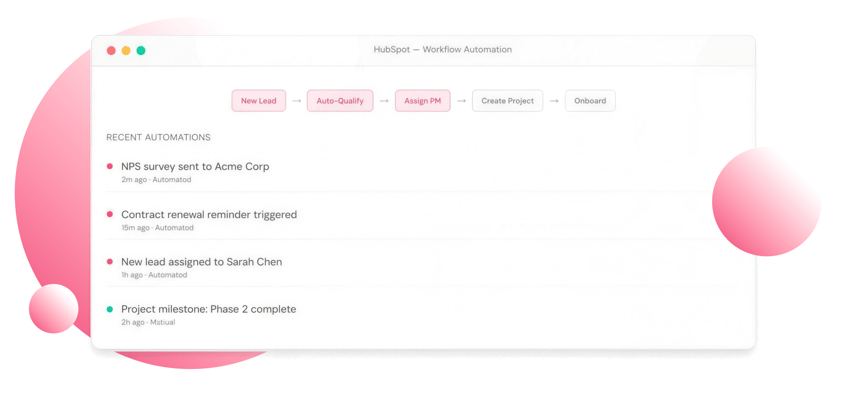The width and height of the screenshot is (850, 403).
Task: Click the Recent Automations section heading
Action: point(158,137)
